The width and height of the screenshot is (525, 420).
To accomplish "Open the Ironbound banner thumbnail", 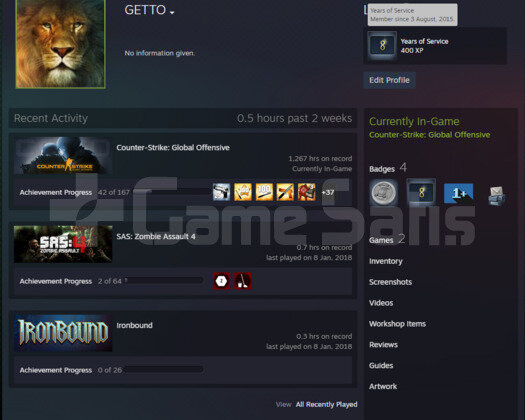I will pos(63,333).
